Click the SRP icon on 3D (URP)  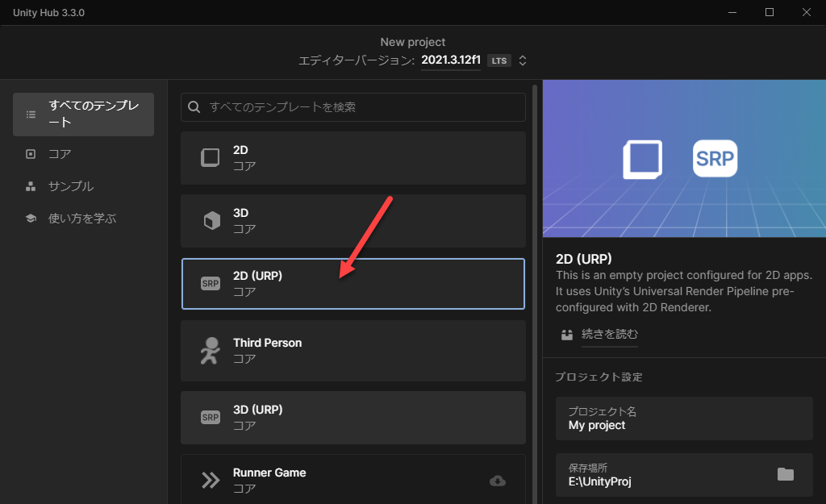coord(211,417)
